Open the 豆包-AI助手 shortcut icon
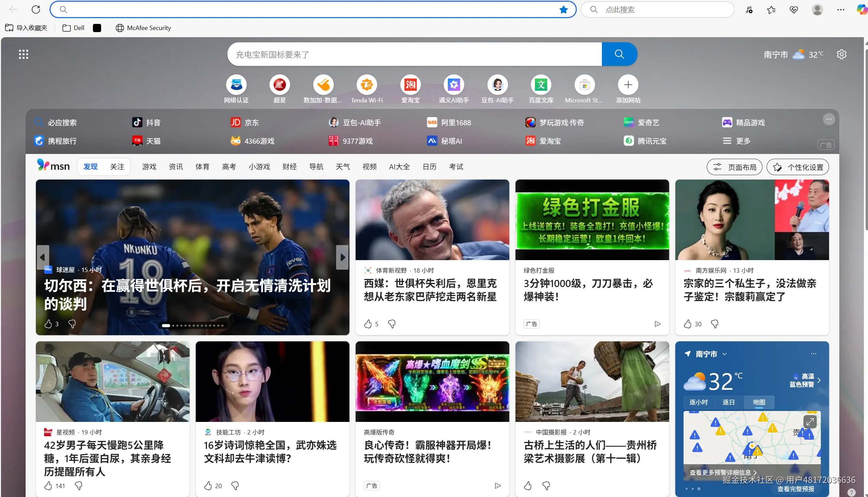868x497 pixels. 497,85
